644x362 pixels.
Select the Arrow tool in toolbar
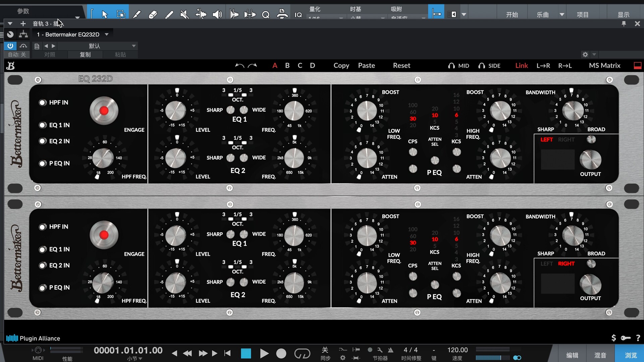105,14
